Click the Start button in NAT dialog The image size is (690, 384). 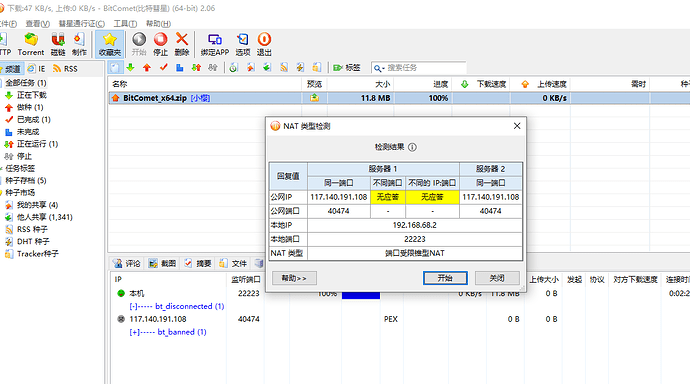click(x=445, y=278)
